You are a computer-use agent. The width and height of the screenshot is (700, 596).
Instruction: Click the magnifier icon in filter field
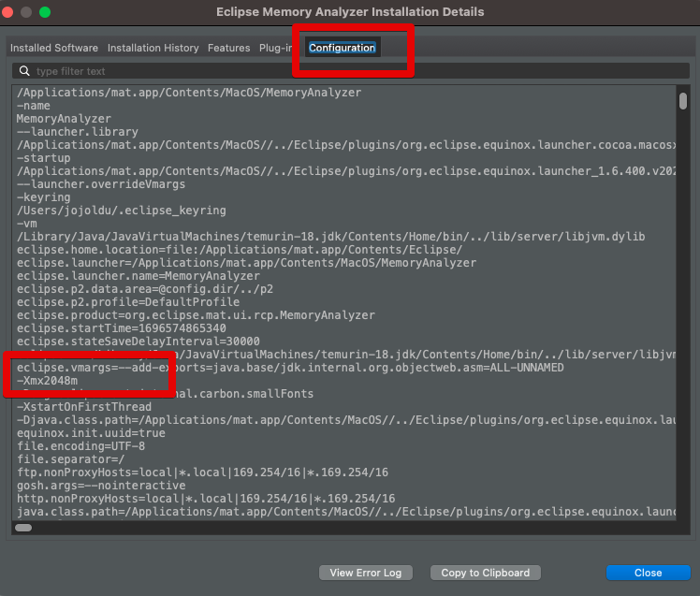[24, 71]
